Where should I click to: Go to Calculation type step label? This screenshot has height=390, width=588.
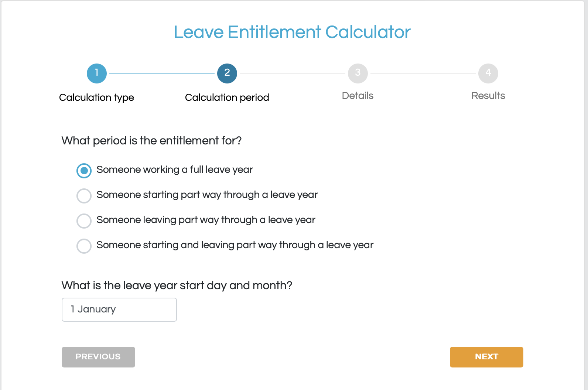(97, 97)
